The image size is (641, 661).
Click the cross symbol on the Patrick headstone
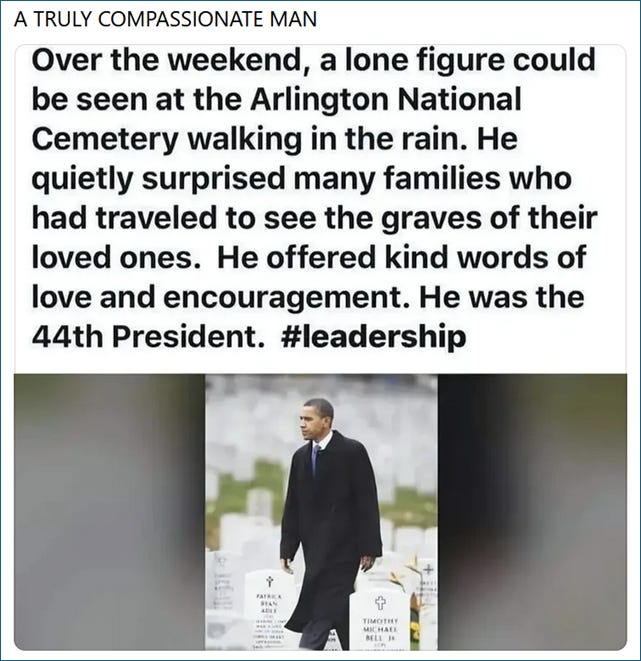[x=268, y=581]
